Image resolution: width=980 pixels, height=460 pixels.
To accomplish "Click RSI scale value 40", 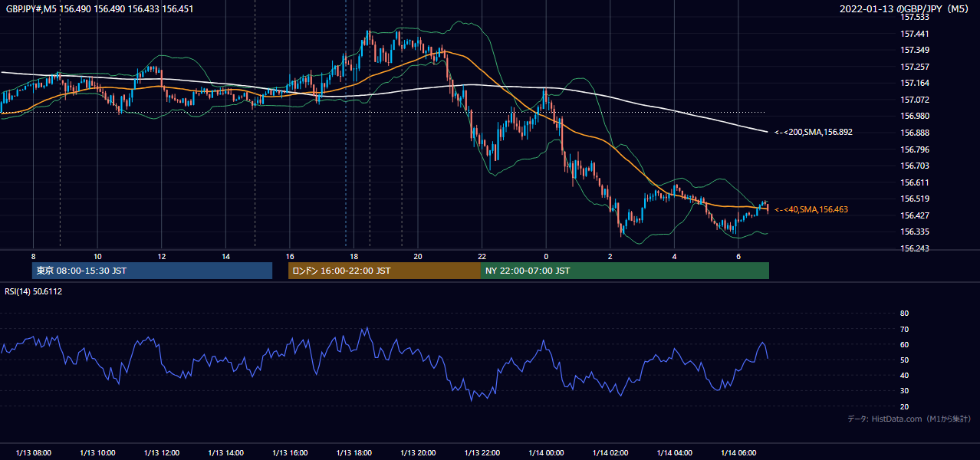I will click(905, 376).
